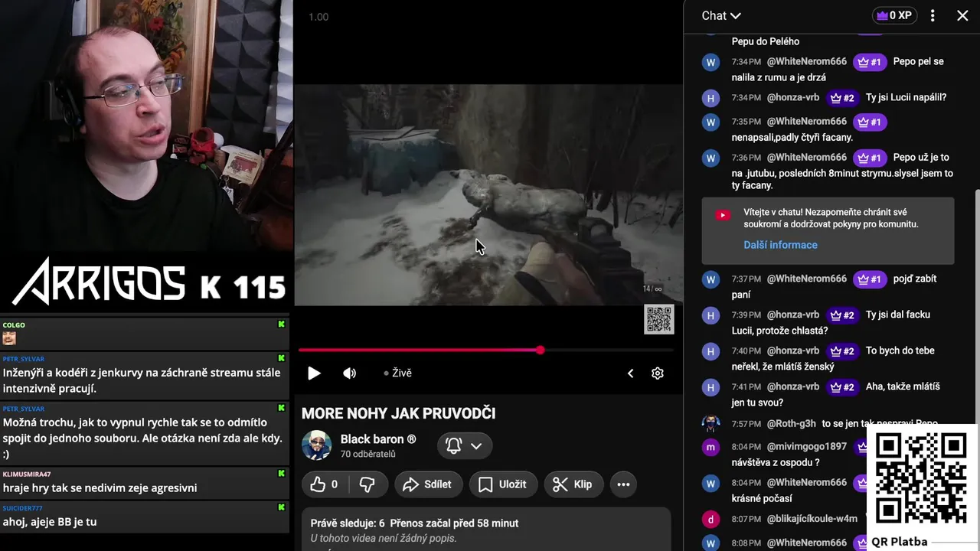Screen dimensions: 980x551
Task: Click the green K icon beside first PETR_SYLVAR message
Action: pos(281,358)
